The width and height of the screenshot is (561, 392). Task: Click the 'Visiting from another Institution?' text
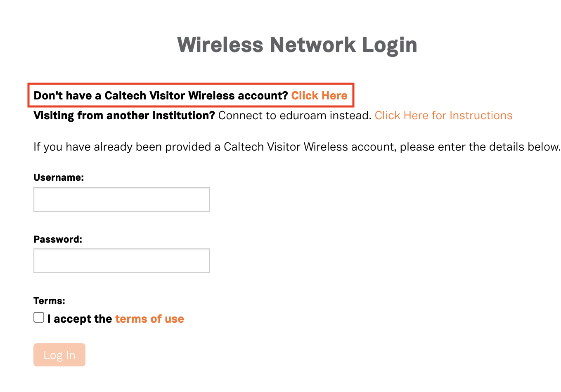(124, 116)
